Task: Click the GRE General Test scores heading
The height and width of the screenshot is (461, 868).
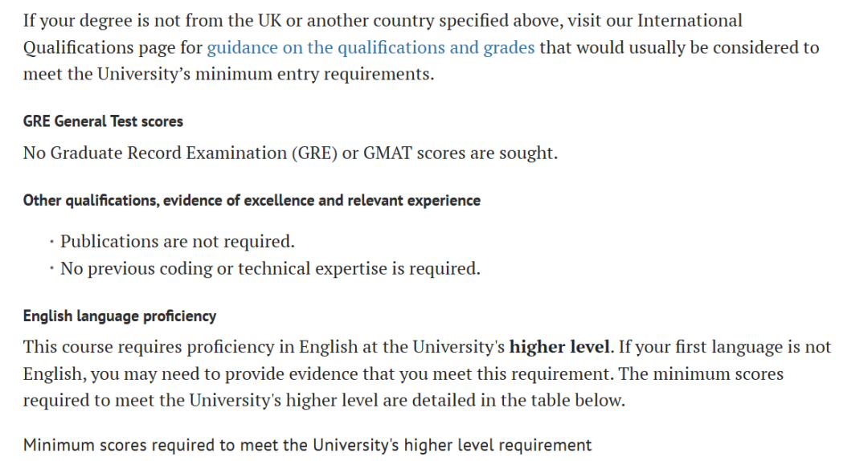Action: tap(103, 121)
